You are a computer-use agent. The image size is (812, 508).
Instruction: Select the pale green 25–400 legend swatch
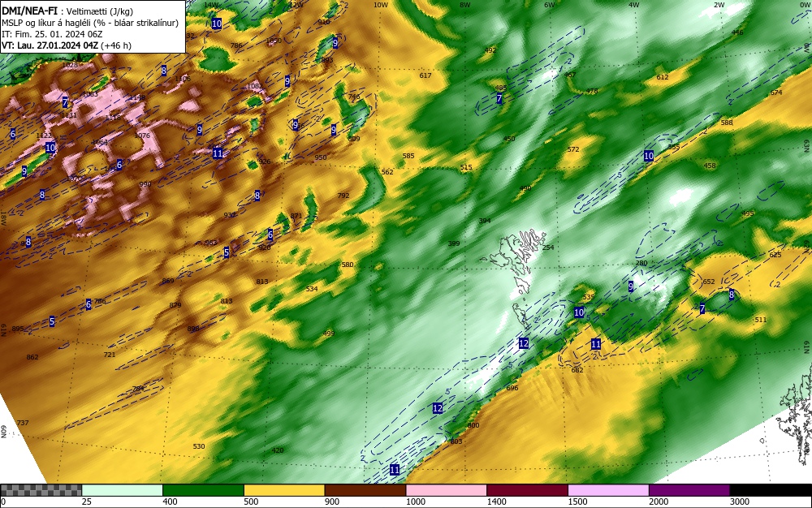pos(123,490)
